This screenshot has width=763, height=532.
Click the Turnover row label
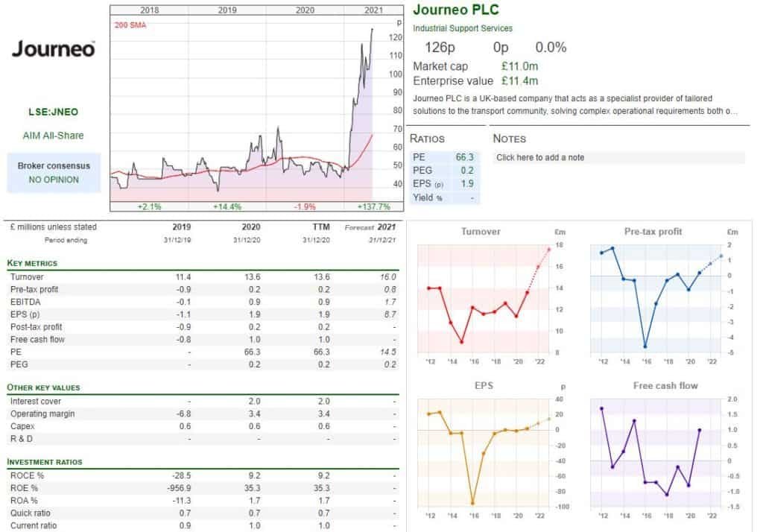(x=28, y=277)
